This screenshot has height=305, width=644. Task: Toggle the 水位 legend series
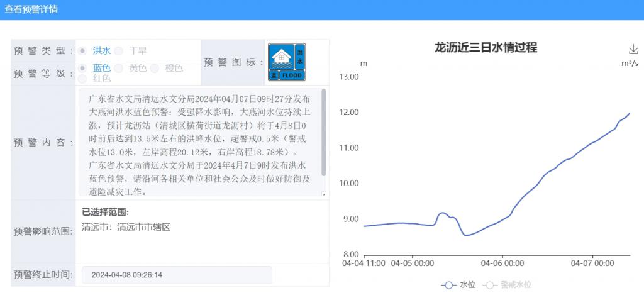(458, 285)
